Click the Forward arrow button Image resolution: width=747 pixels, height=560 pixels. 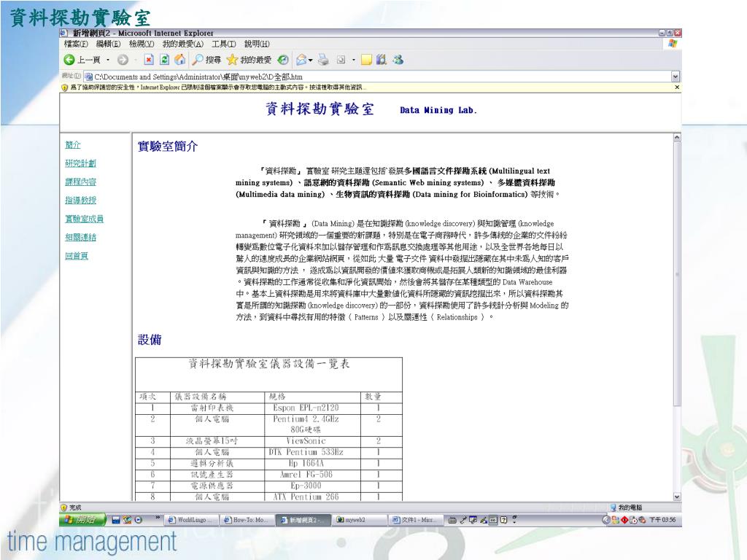point(123,60)
